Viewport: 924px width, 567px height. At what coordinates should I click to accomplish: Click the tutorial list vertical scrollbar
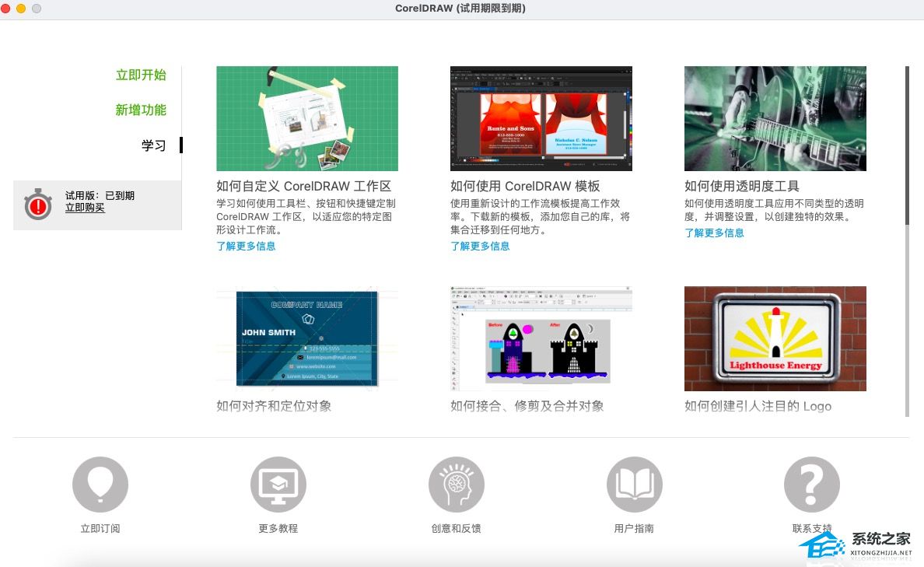pos(907,242)
